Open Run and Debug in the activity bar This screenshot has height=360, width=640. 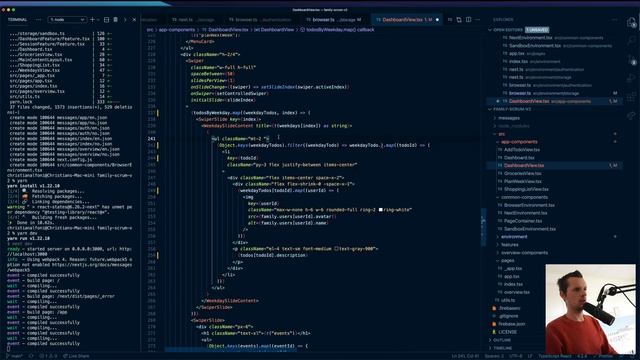(x=631, y=78)
